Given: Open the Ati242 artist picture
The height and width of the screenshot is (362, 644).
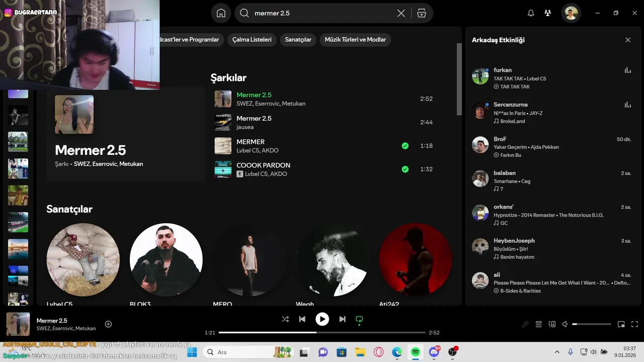Looking at the screenshot, I should pos(416,260).
